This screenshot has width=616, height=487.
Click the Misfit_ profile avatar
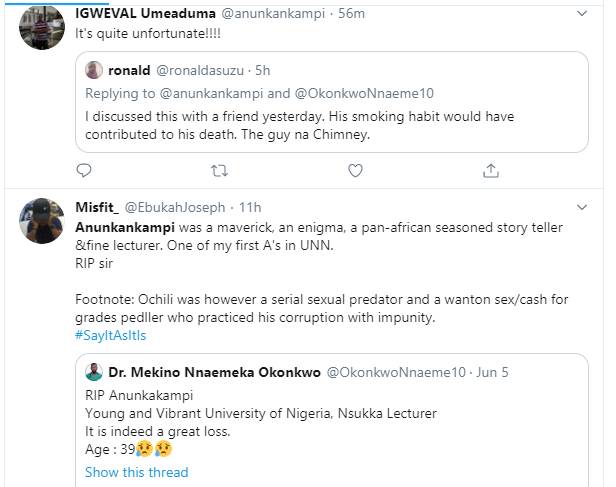coord(42,218)
